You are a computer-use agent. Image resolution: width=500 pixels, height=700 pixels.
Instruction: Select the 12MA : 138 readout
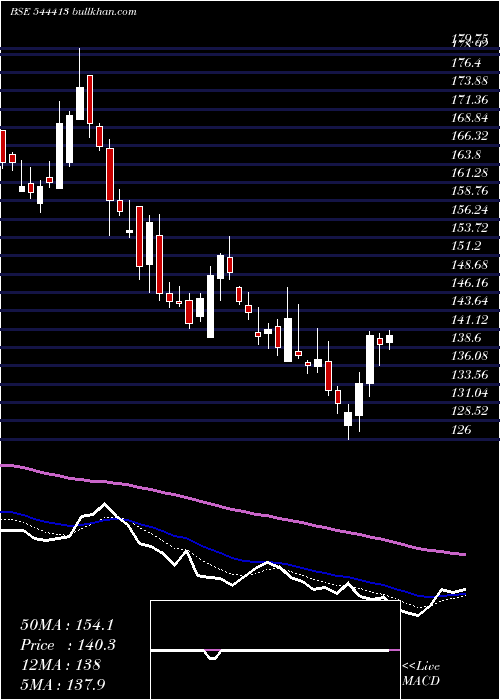(x=60, y=665)
